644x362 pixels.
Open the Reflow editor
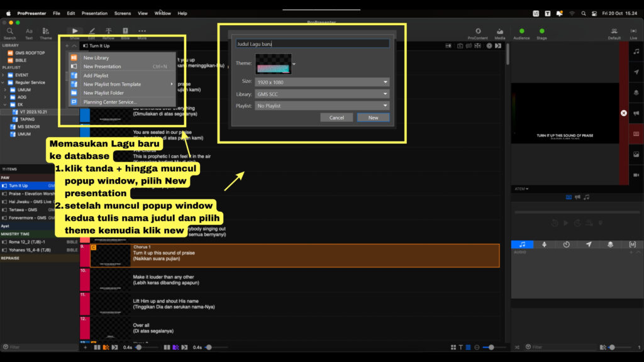tap(108, 33)
